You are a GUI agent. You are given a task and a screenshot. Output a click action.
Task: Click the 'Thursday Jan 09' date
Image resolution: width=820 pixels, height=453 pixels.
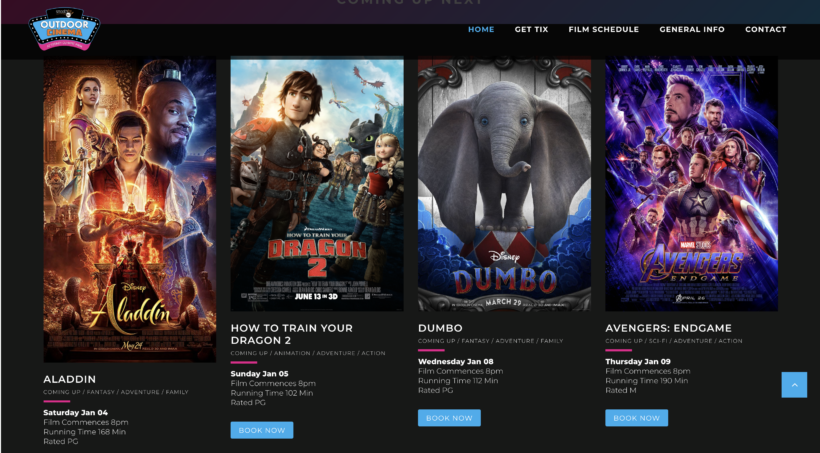tap(637, 361)
